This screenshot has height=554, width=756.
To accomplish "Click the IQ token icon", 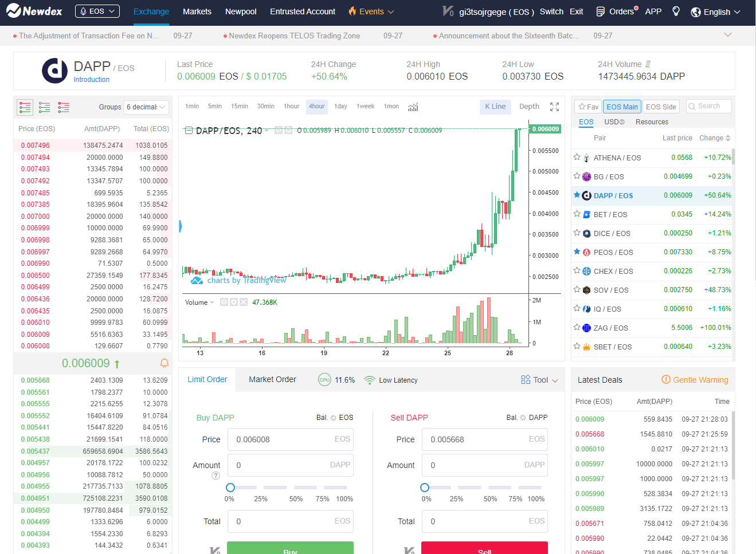I will tap(586, 309).
